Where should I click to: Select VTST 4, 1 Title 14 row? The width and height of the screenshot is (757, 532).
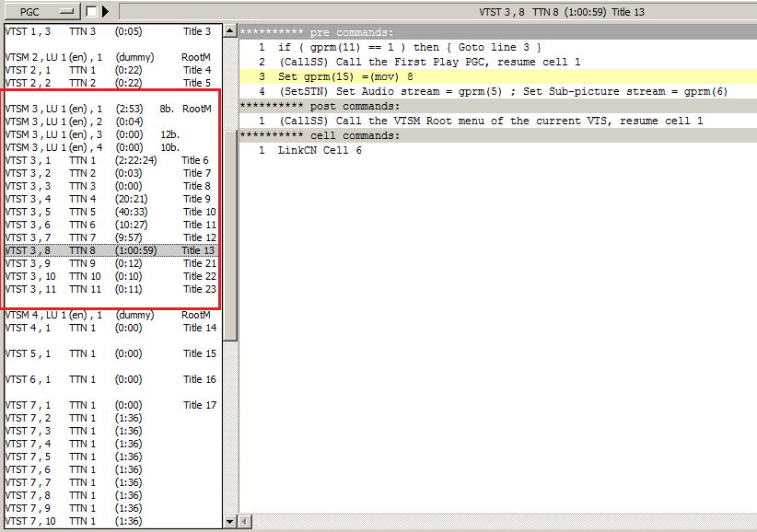click(112, 328)
